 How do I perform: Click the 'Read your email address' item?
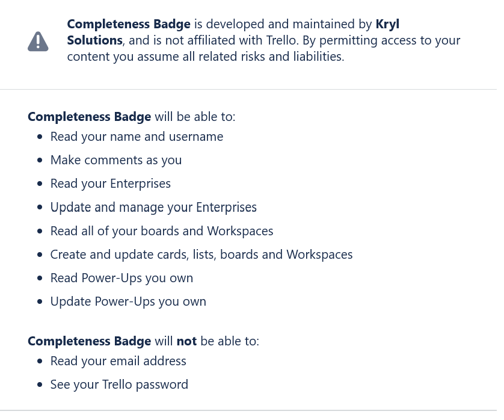(118, 361)
